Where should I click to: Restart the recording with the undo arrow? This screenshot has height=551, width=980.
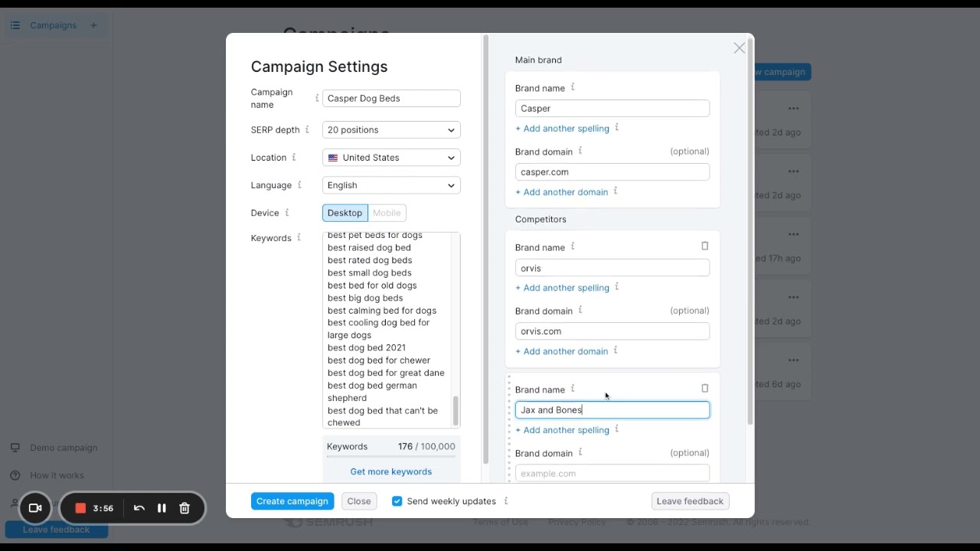click(139, 508)
